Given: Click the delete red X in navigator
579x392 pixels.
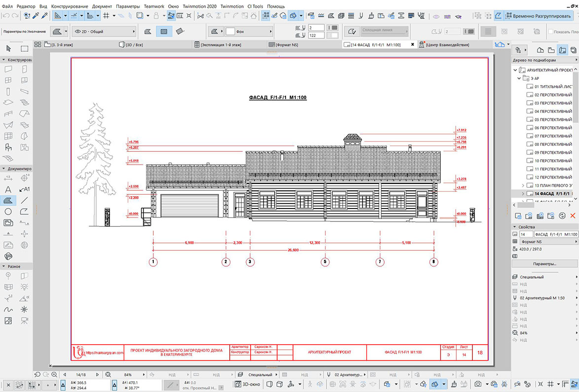Looking at the screenshot, I should click(573, 215).
